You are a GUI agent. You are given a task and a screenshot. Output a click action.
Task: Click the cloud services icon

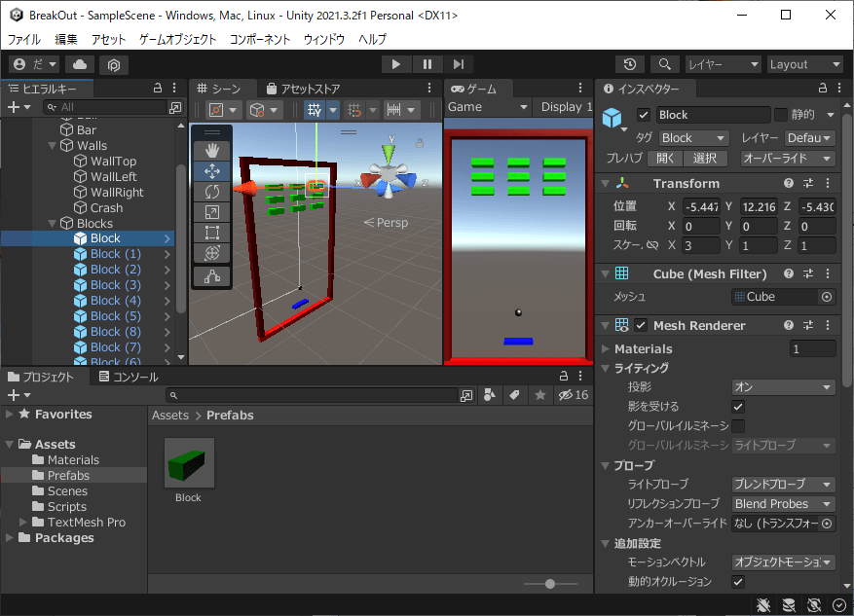coord(80,64)
